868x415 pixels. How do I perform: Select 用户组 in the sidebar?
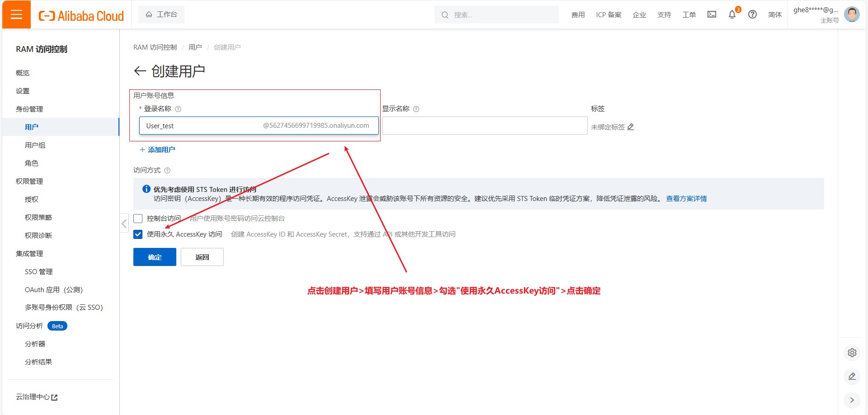[35, 145]
